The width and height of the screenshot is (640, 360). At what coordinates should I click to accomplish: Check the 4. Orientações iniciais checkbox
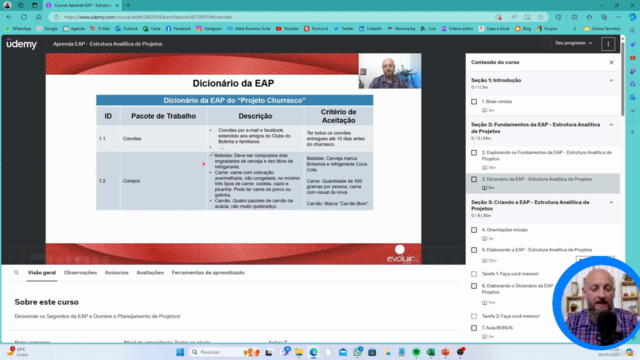(474, 230)
